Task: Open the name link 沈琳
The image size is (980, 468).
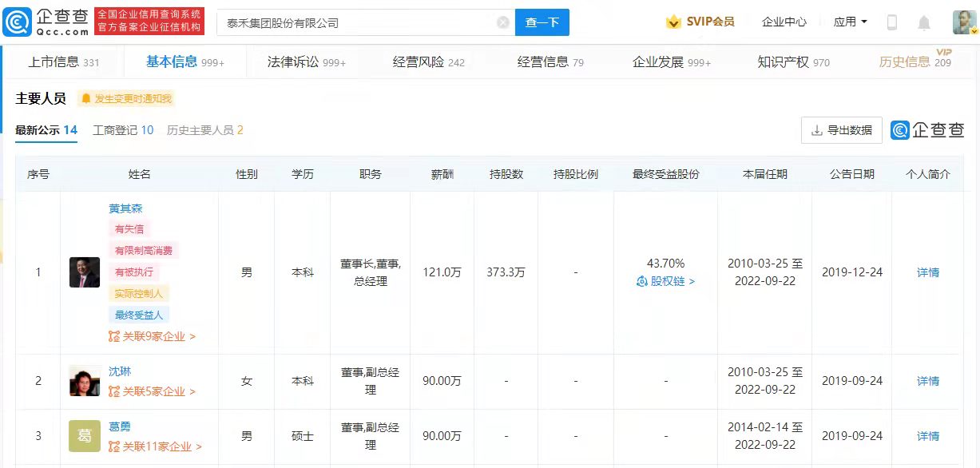Action: point(120,371)
